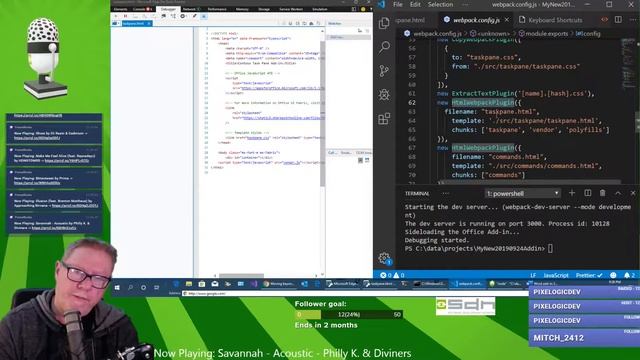The height and width of the screenshot is (360, 640).
Task: Click the taskpane.css href link in source
Action: [259, 138]
